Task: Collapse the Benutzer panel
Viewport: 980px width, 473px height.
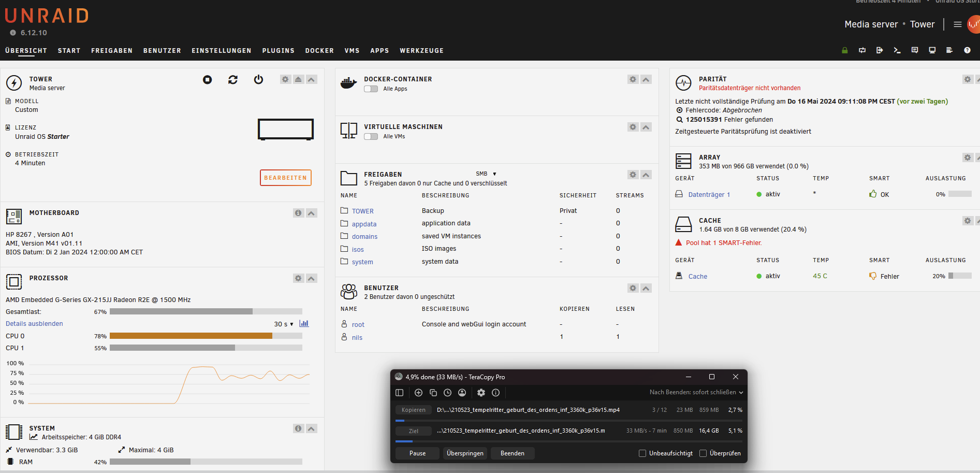Action: [x=646, y=288]
